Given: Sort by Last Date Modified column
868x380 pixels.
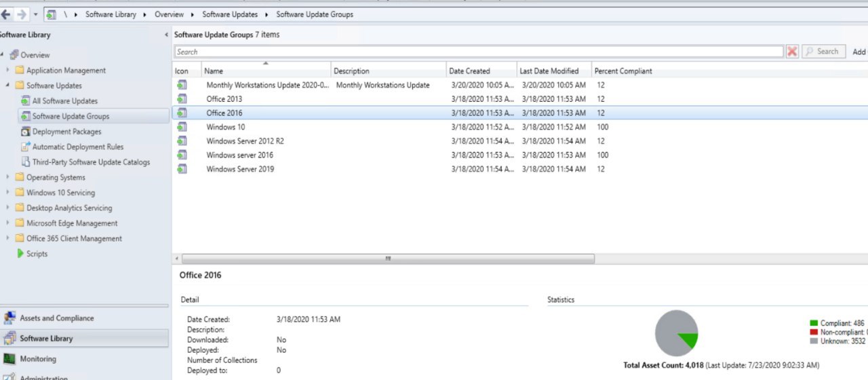Looking at the screenshot, I should 554,71.
